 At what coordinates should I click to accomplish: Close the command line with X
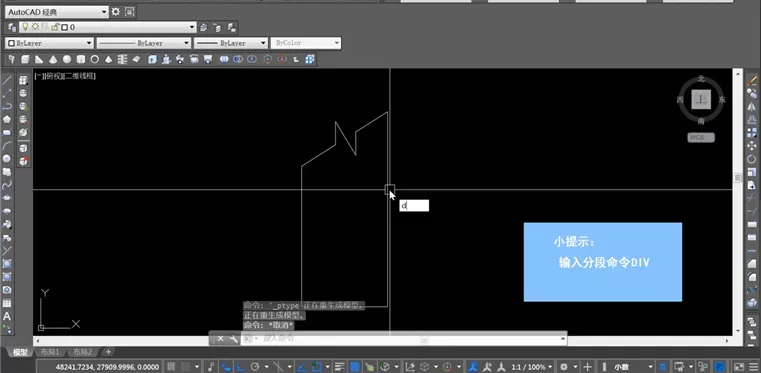point(220,339)
